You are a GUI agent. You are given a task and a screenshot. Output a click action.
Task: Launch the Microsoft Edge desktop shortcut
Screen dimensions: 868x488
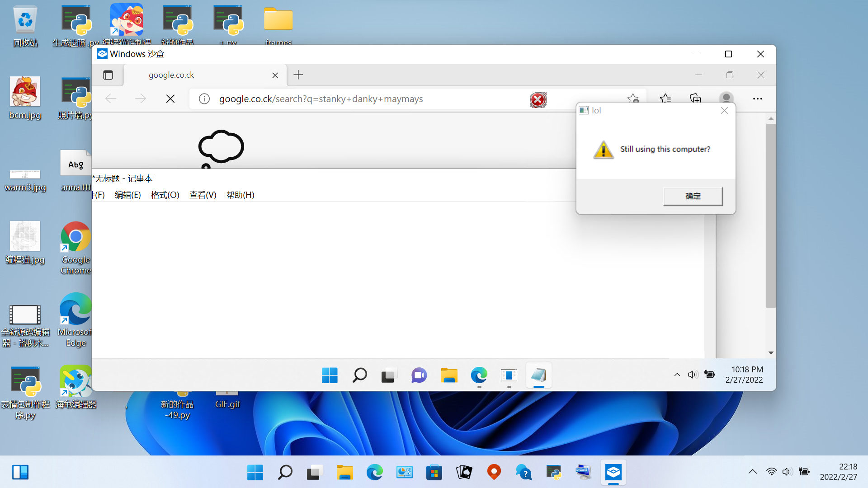[x=75, y=320]
